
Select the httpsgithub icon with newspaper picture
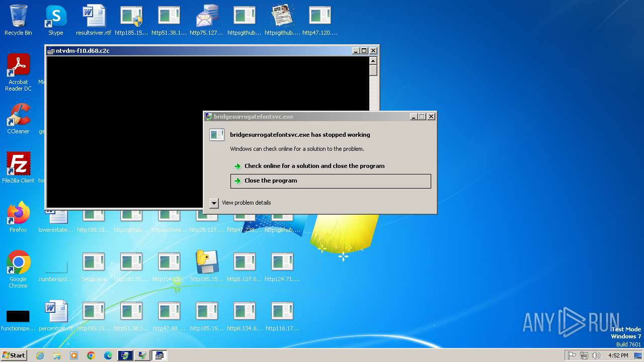tap(282, 20)
